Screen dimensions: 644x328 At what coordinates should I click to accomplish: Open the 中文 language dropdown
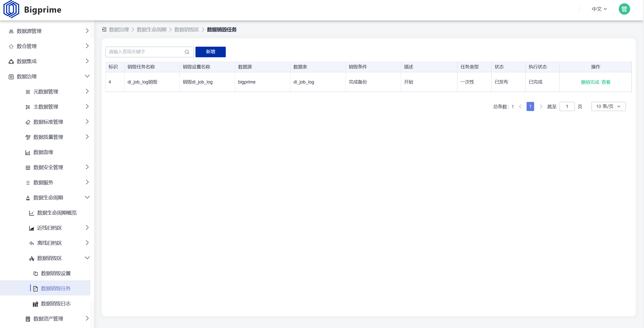[599, 9]
